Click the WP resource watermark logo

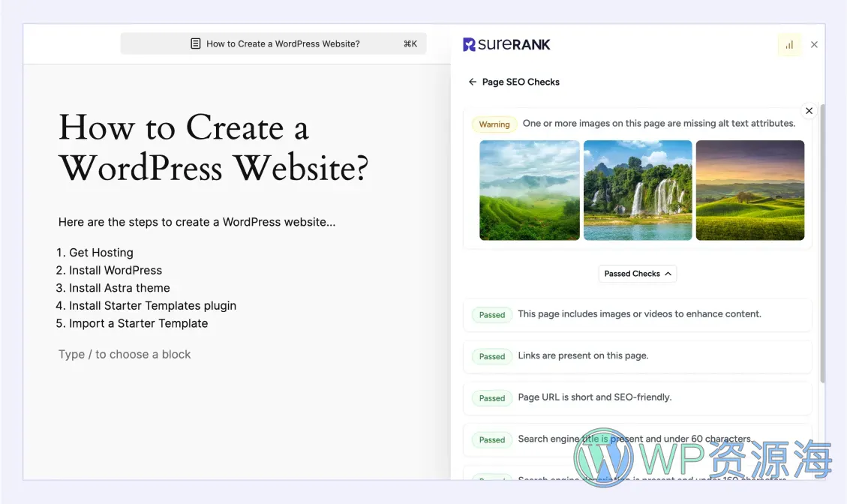pyautogui.click(x=604, y=459)
